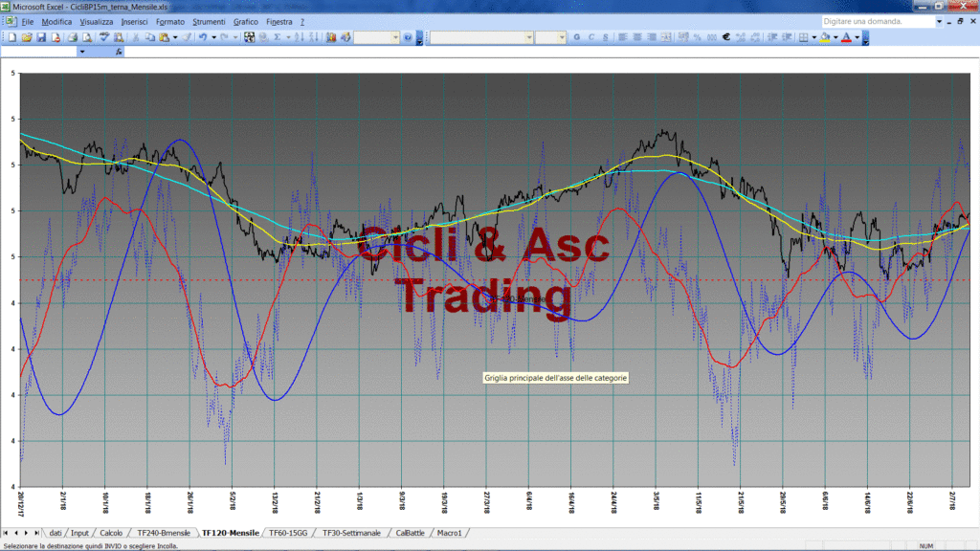980x551 pixels.
Task: Switch to the CalBattle sheet tab
Action: pos(410,533)
